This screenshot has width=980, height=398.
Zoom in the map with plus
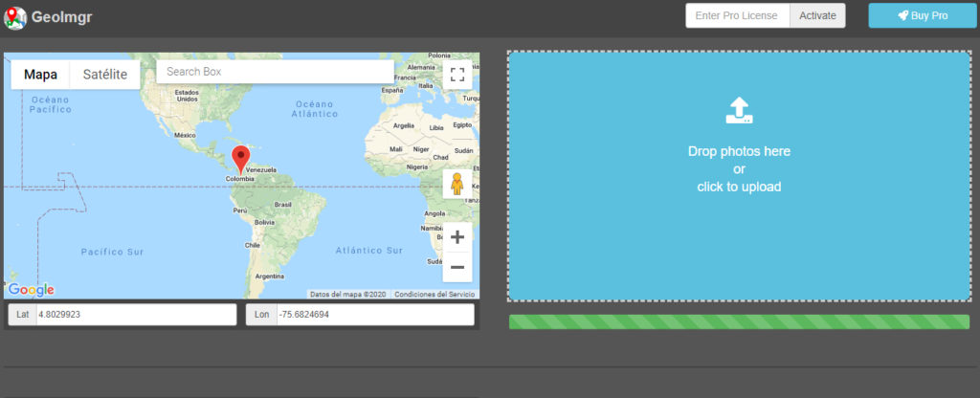tap(457, 237)
